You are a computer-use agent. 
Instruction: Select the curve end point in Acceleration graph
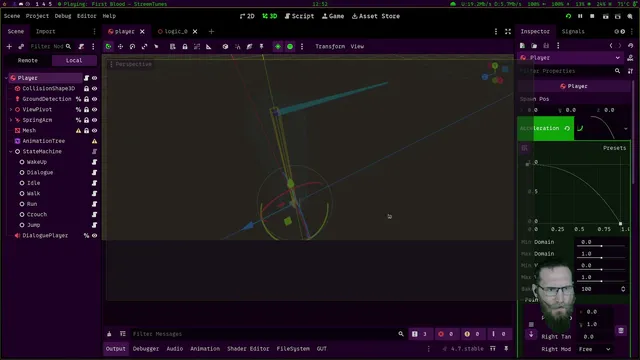point(620,224)
